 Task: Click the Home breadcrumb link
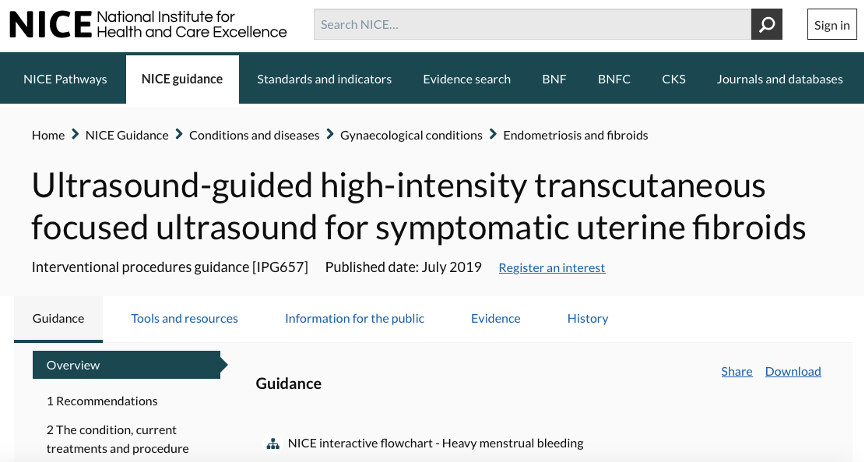tap(48, 135)
